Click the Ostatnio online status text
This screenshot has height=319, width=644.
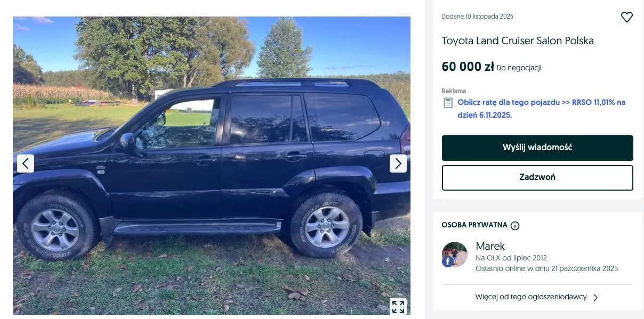point(546,268)
